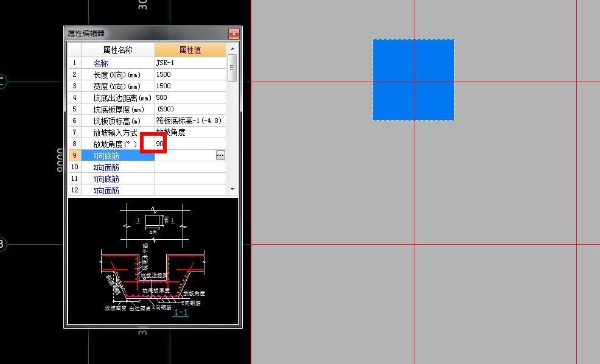This screenshot has width=600, height=364.
Task: Select the 坑板顶标高 value 筏板底标高-1(-4.8)
Action: coord(190,121)
